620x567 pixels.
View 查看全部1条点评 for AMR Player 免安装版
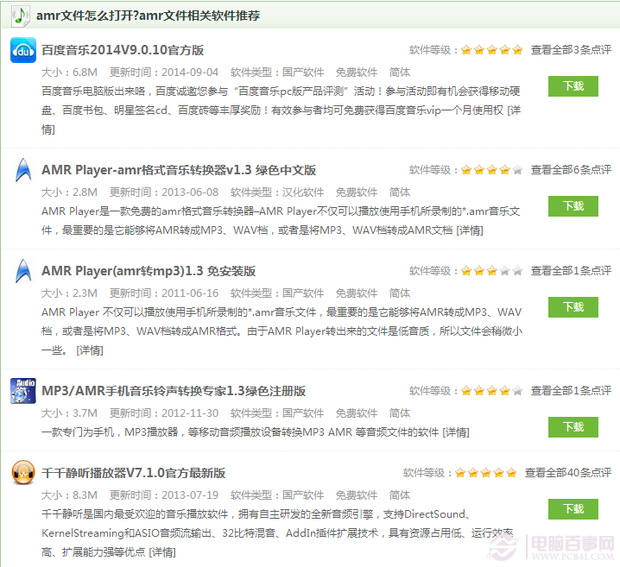[x=571, y=271]
